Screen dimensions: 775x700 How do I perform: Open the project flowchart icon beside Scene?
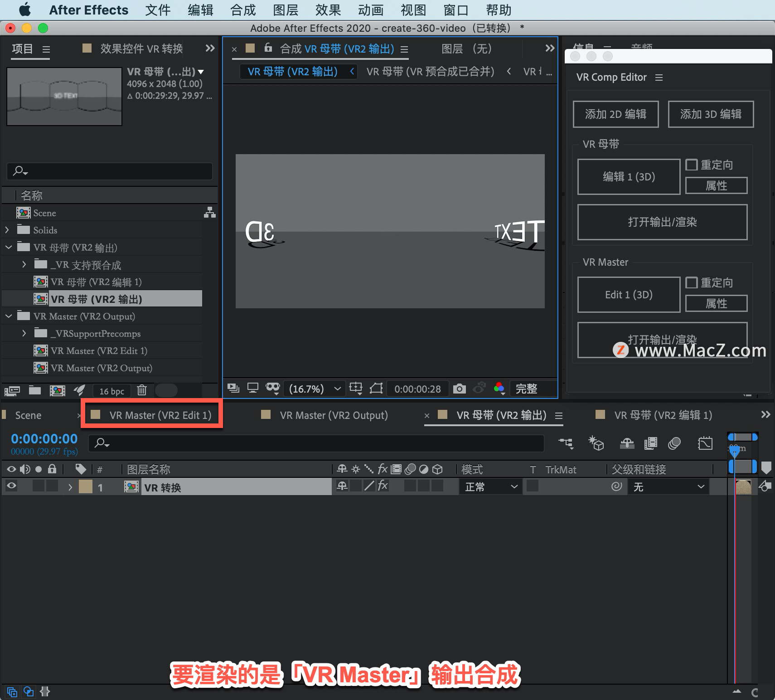point(209,212)
